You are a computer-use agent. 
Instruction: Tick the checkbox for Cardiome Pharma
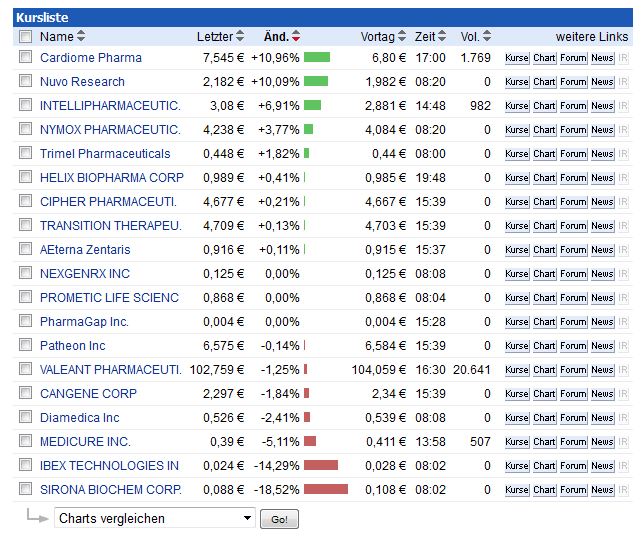(25, 57)
